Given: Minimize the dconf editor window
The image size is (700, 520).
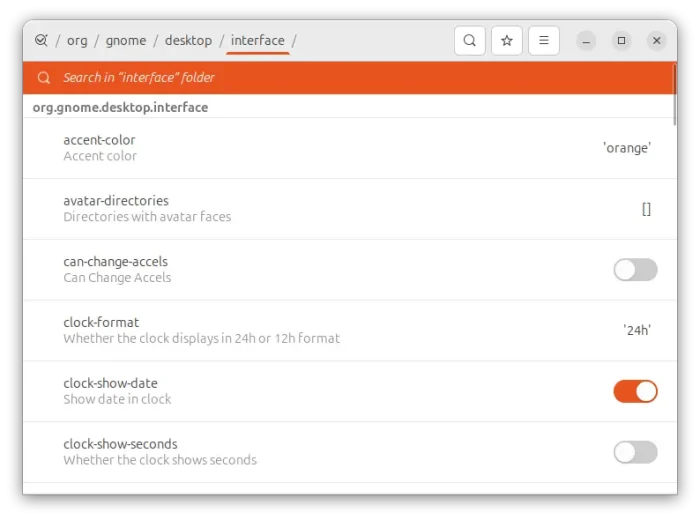Looking at the screenshot, I should tap(586, 41).
